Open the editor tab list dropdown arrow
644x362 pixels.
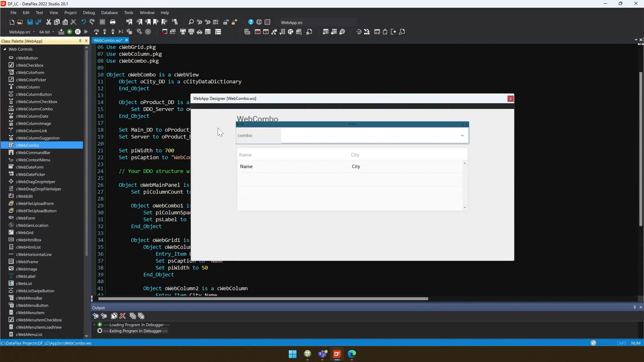tap(636, 40)
